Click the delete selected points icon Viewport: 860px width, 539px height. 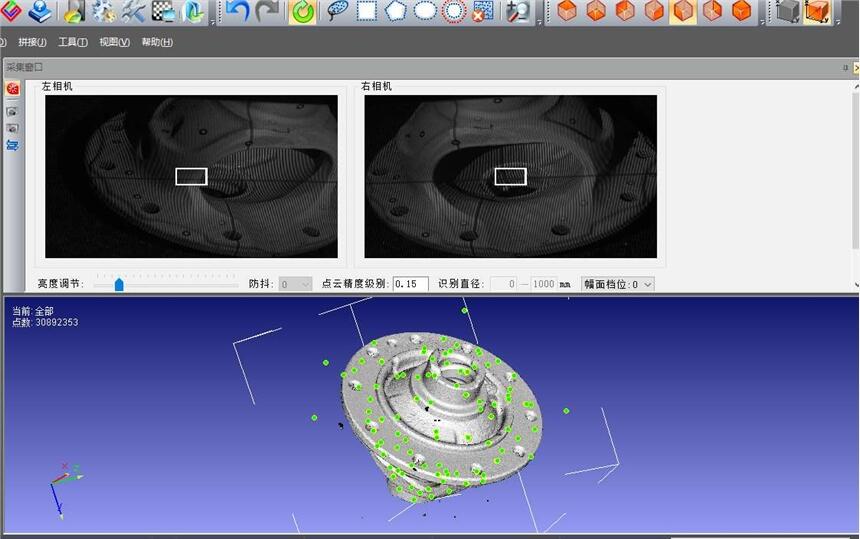[483, 12]
